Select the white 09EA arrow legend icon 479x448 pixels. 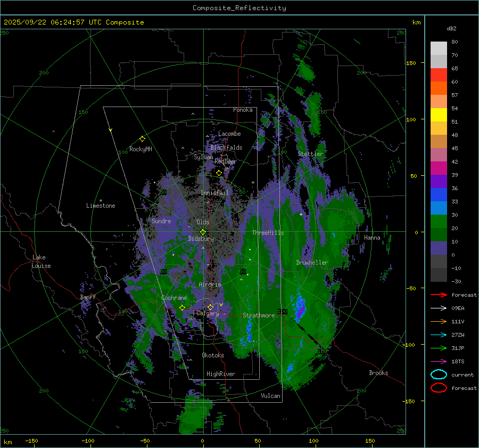[x=439, y=308]
